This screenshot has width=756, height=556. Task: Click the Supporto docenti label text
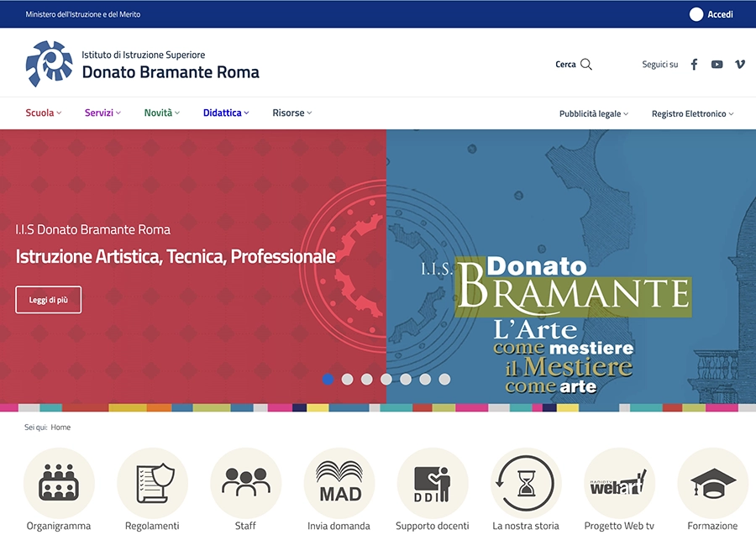[433, 526]
